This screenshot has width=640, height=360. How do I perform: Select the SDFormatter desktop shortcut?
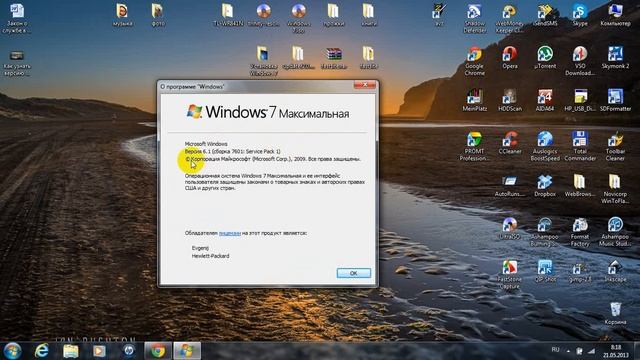(x=615, y=100)
